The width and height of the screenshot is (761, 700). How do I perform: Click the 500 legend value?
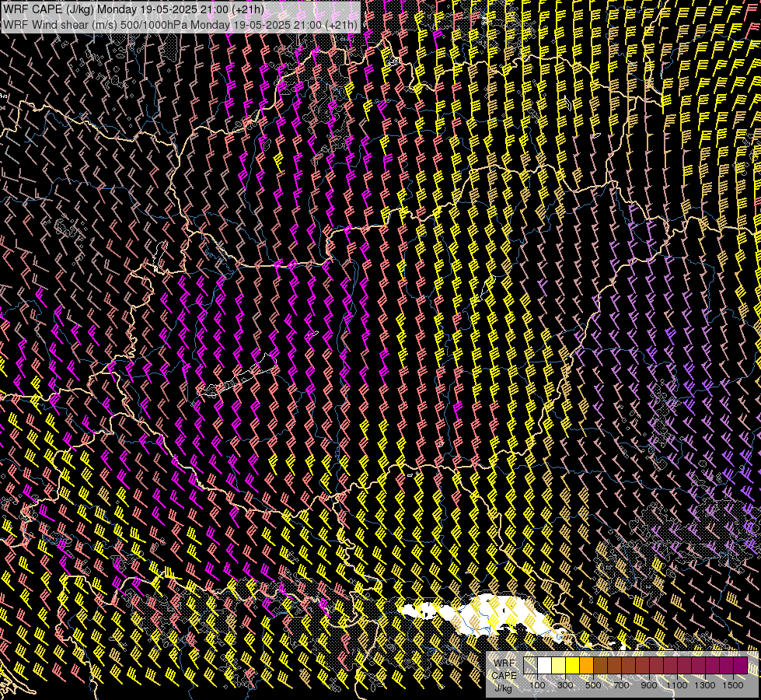point(593,685)
